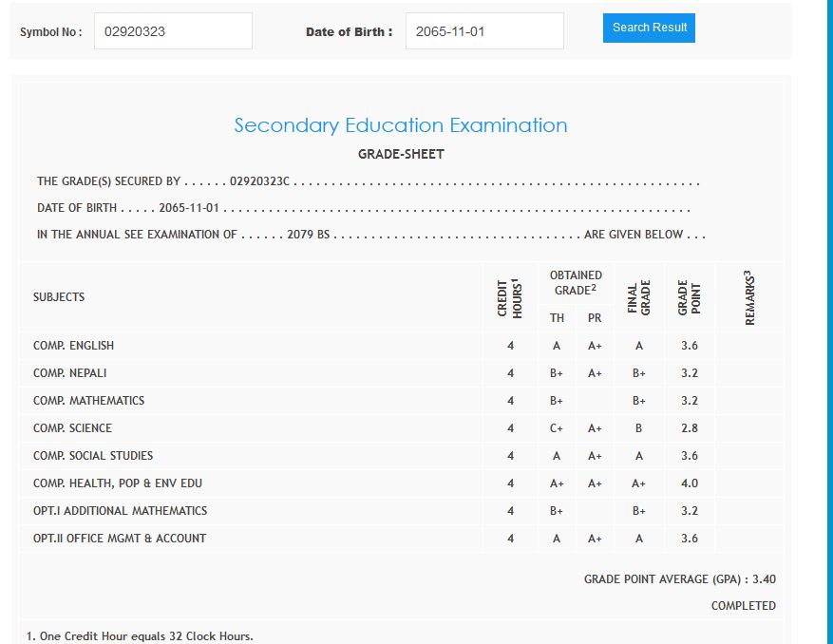Screen dimensions: 833x644
Task: Click the CREDIT HOURS column header
Action: pyautogui.click(x=510, y=297)
